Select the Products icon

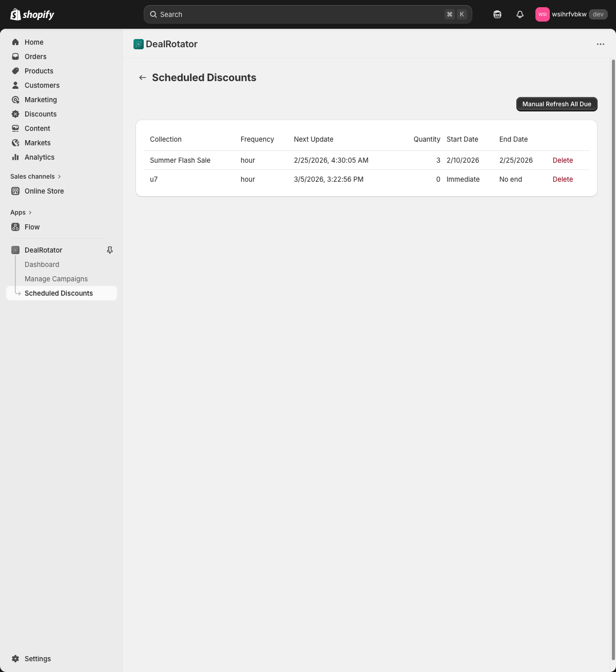15,71
